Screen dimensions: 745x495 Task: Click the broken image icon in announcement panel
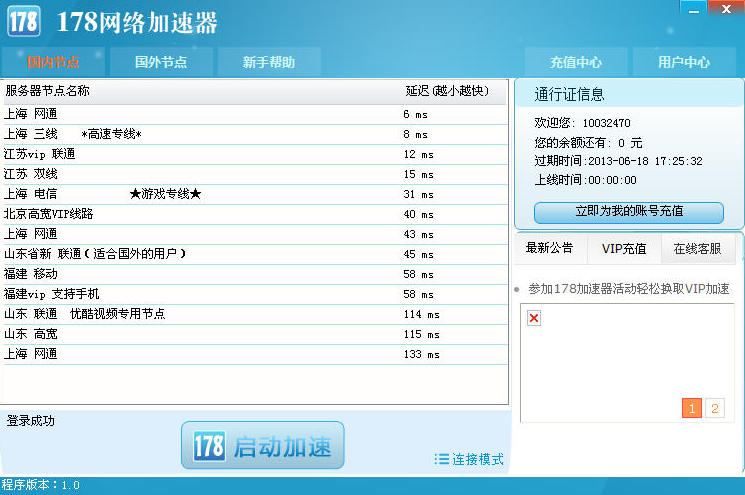(534, 318)
